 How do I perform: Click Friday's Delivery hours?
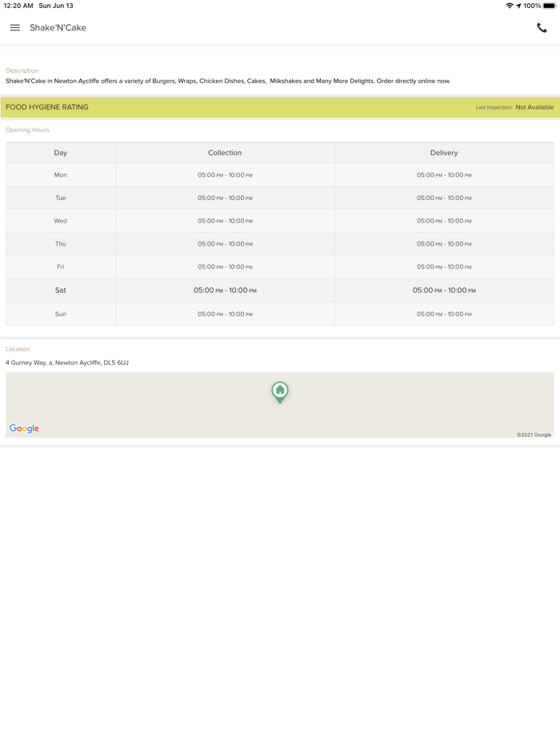tap(444, 267)
